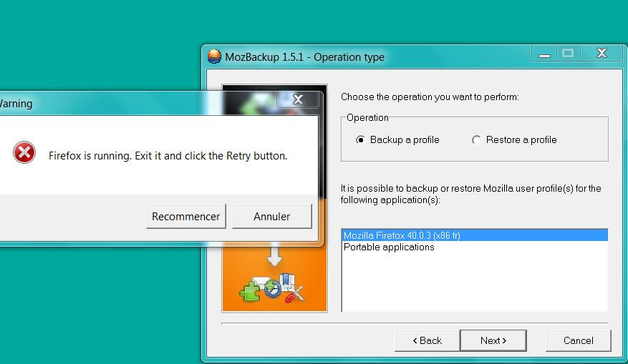Minimize the MozBackup window

pyautogui.click(x=544, y=54)
